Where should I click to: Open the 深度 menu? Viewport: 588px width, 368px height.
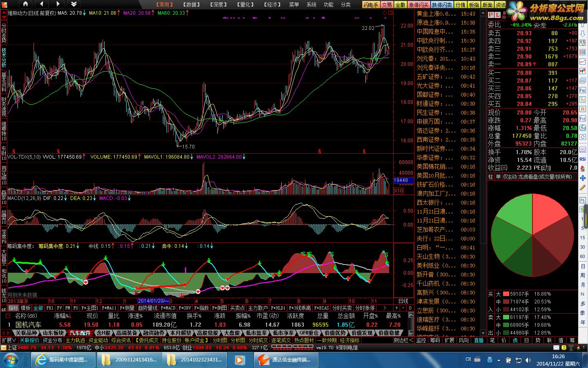click(x=218, y=4)
